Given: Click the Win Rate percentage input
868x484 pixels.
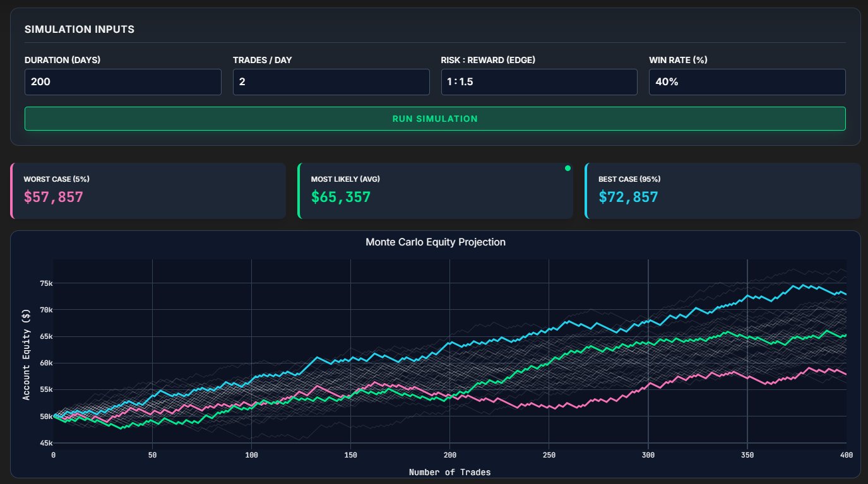Looking at the screenshot, I should 747,81.
